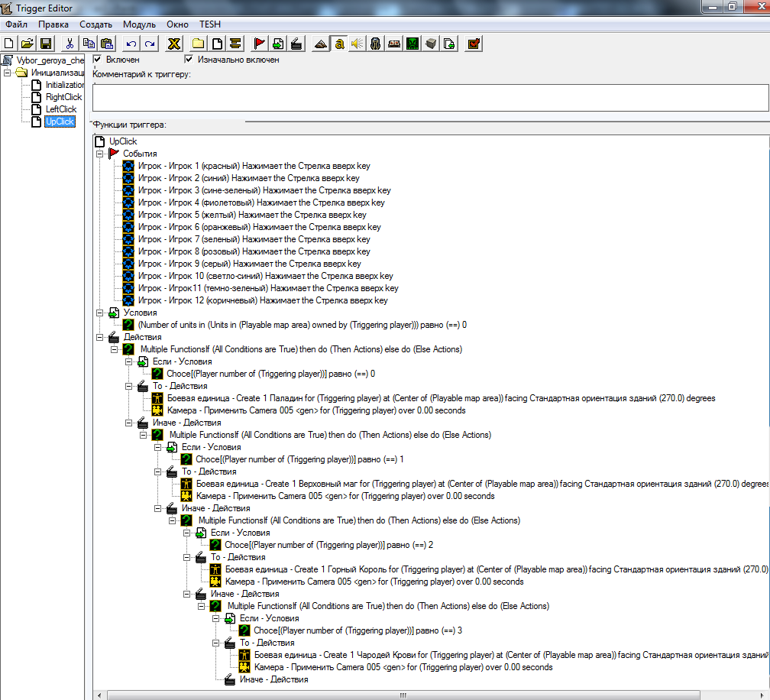
Task: Select the RightClick trigger
Action: [x=64, y=97]
